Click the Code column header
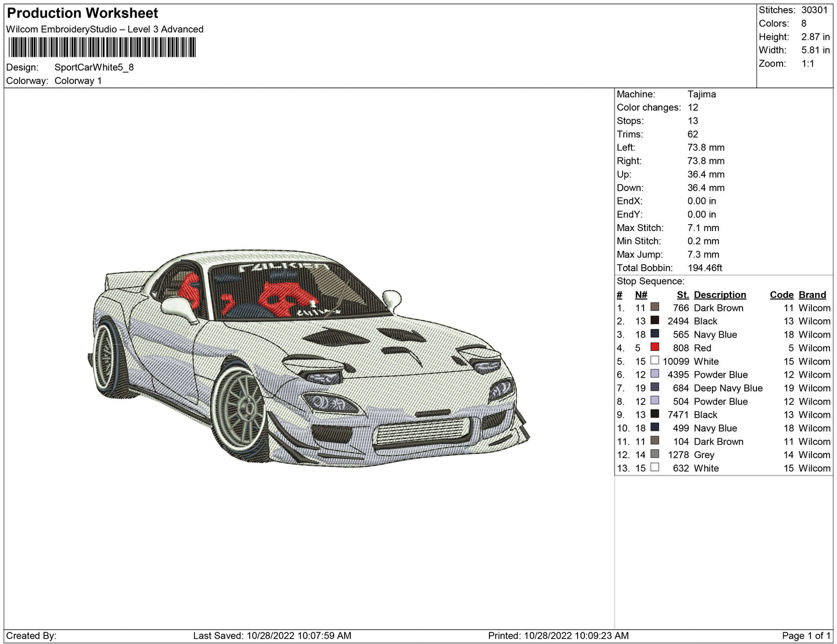The image size is (837, 644). coord(781,295)
